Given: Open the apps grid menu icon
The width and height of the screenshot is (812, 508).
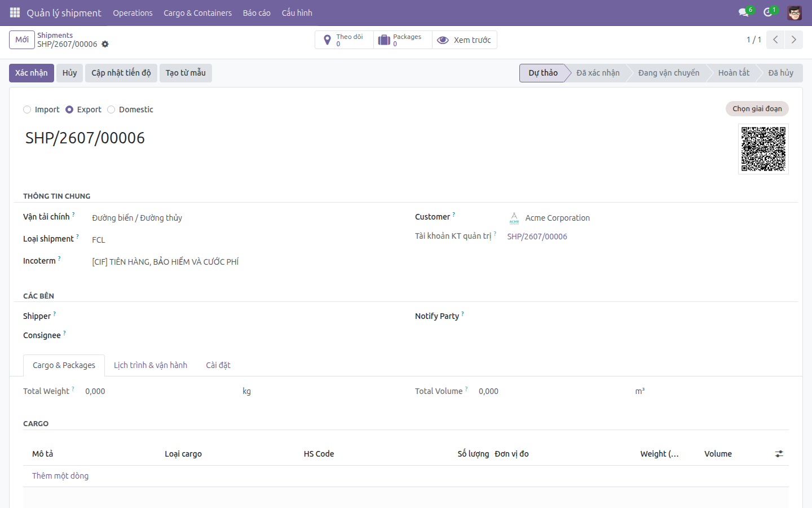Looking at the screenshot, I should 15,12.
